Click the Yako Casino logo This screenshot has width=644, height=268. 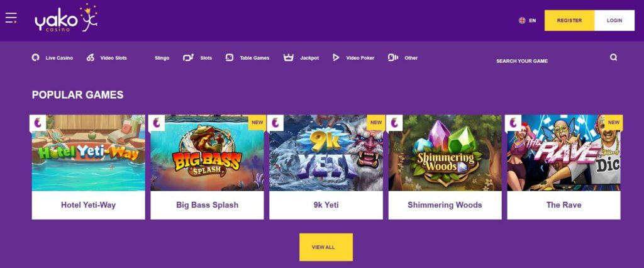coord(66,18)
